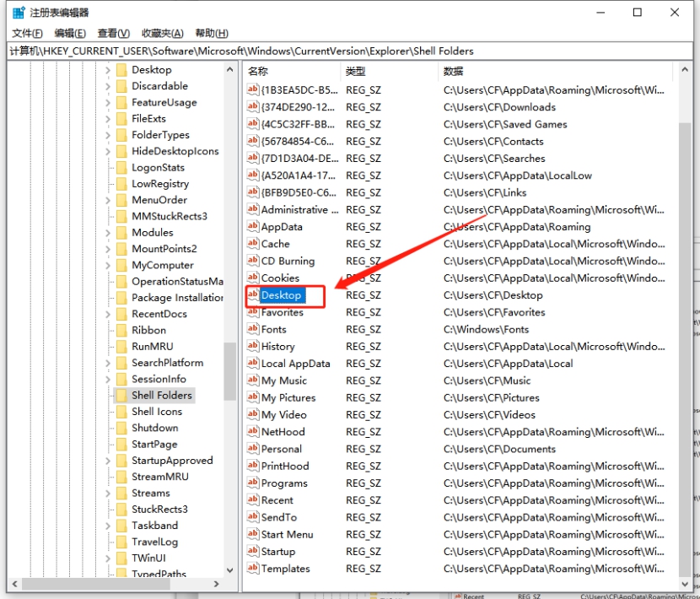Click the string value icon for Templates
Image resolution: width=700 pixels, height=599 pixels.
click(253, 568)
